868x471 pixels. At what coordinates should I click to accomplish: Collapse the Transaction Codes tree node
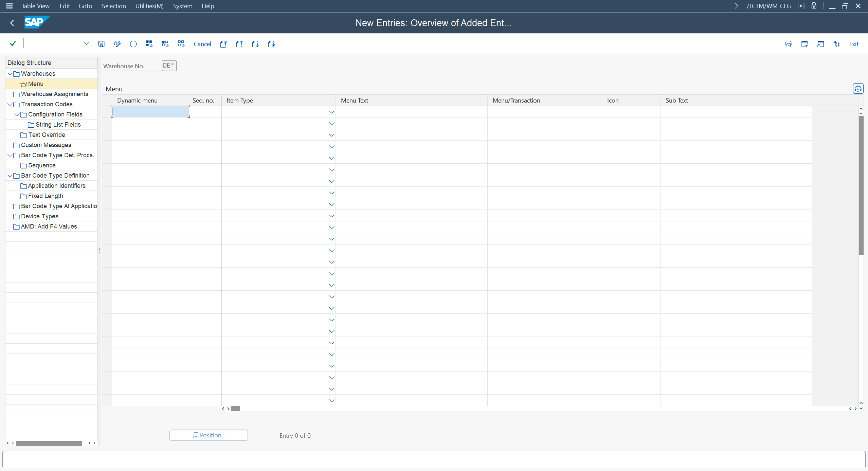(10, 104)
